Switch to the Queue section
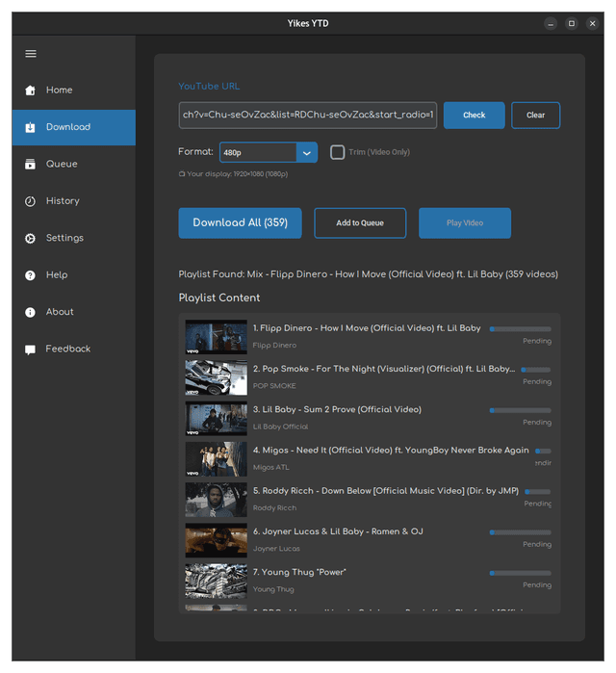This screenshot has width=616, height=673. point(62,164)
